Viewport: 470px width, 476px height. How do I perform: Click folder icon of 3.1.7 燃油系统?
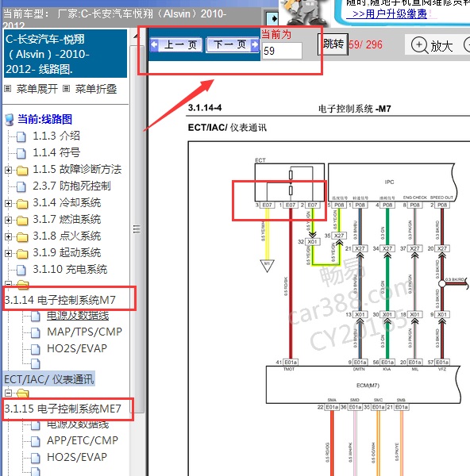click(x=22, y=221)
